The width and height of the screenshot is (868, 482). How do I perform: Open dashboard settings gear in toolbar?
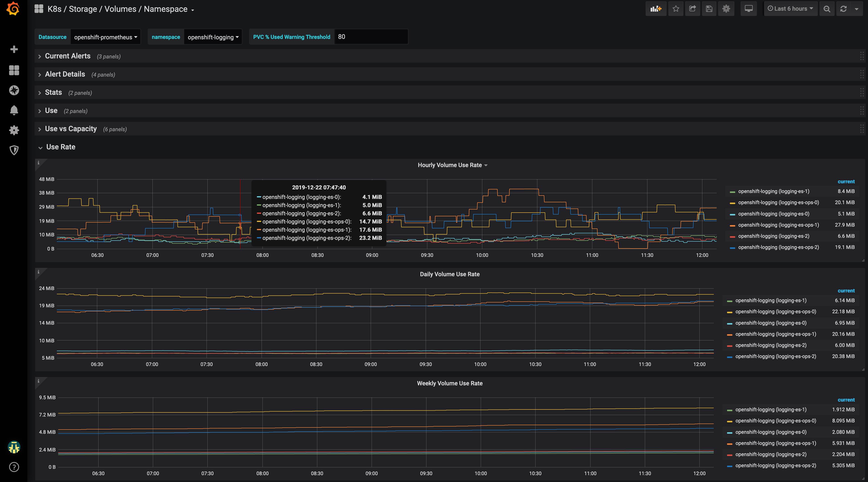[726, 9]
